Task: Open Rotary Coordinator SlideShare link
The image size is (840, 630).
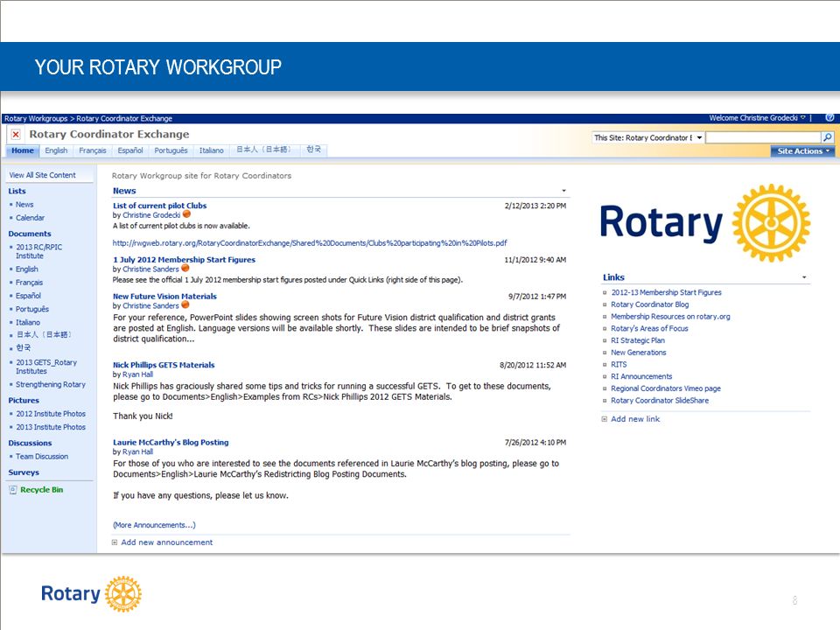Action: [x=660, y=400]
